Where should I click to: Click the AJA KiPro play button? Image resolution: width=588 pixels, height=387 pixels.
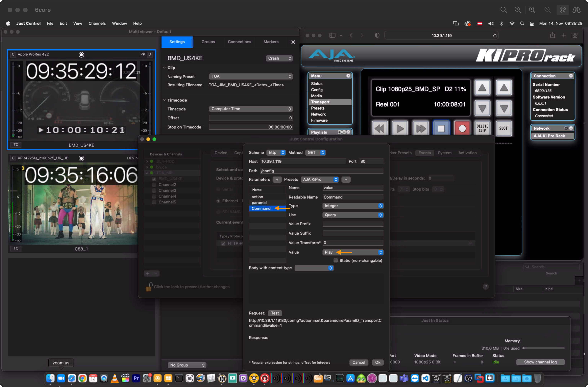tap(400, 128)
